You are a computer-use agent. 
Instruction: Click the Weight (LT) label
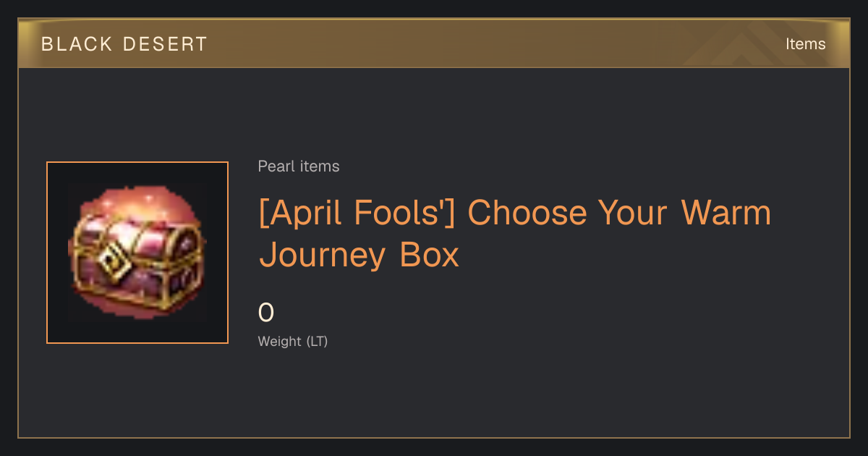293,341
